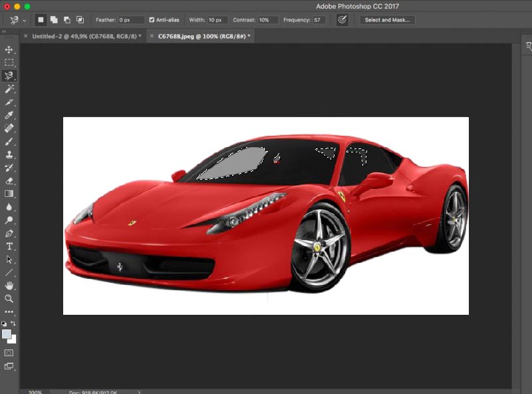Viewport: 532px width, 394px height.
Task: Select the Move tool
Action: pos(9,50)
